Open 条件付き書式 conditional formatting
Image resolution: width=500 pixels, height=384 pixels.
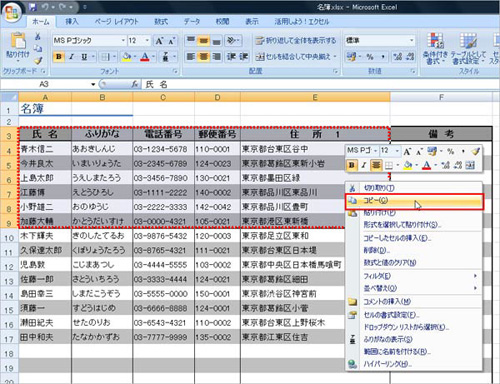click(435, 49)
